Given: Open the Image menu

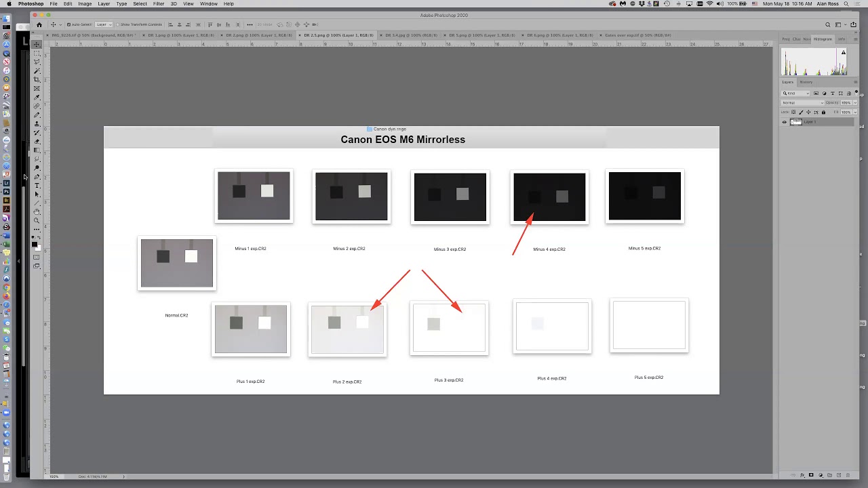Looking at the screenshot, I should (85, 4).
